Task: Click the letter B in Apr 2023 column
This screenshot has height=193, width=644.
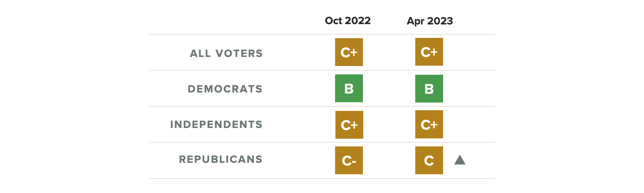Action: tap(429, 89)
